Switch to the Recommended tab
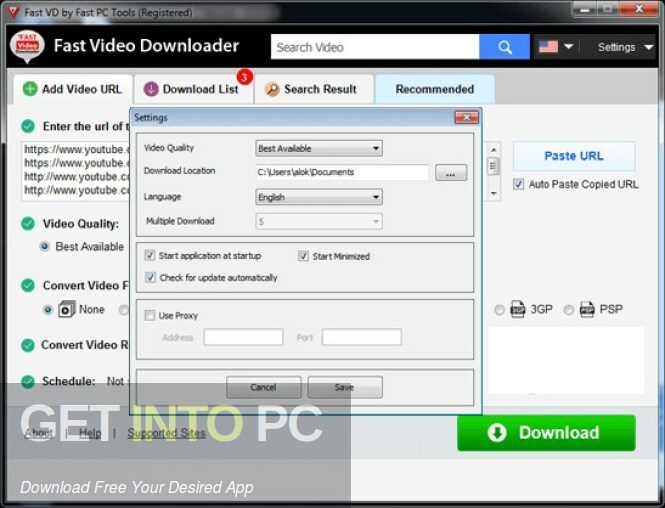 pyautogui.click(x=435, y=89)
